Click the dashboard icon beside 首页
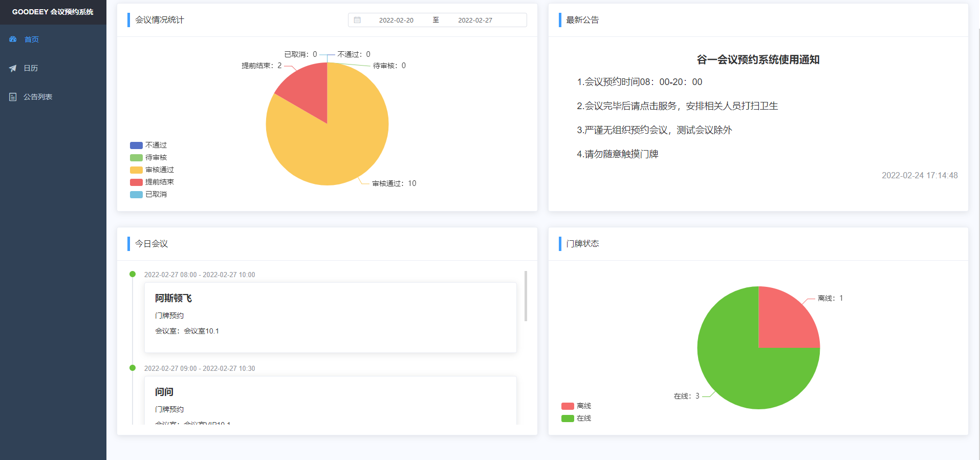The image size is (980, 460). tap(13, 39)
